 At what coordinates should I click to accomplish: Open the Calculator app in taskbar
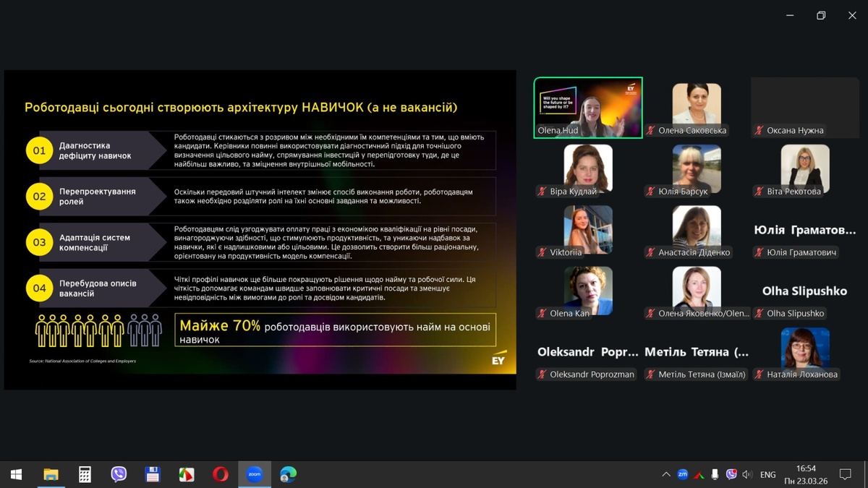85,474
